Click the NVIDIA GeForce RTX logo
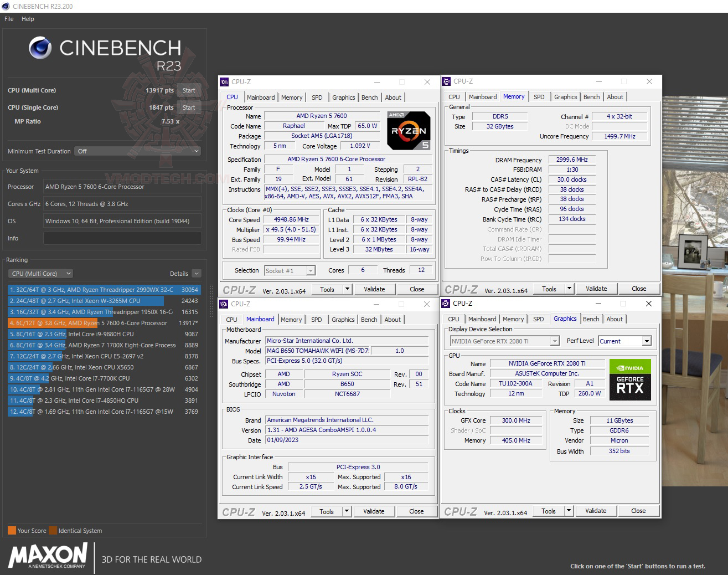The image size is (728, 575). coord(630,380)
